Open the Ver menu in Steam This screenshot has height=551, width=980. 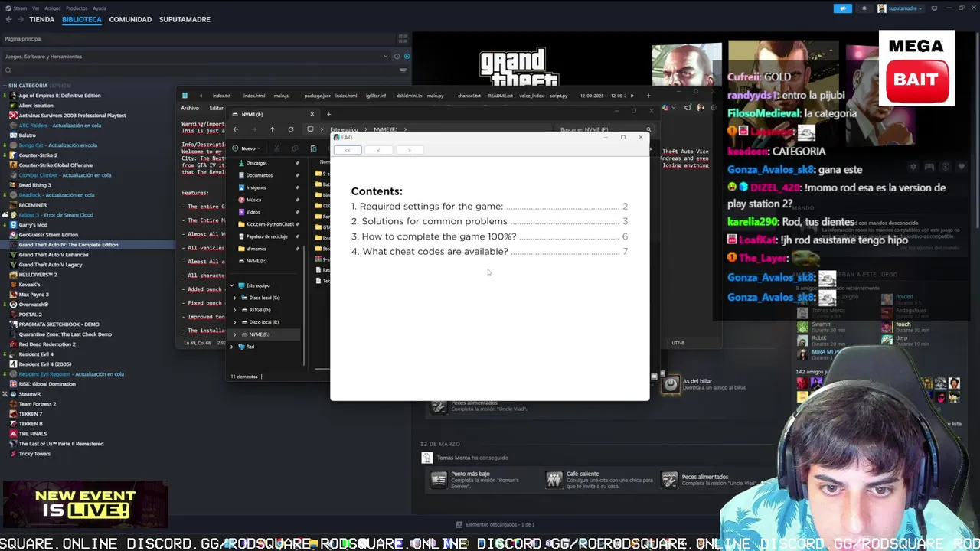pyautogui.click(x=36, y=8)
